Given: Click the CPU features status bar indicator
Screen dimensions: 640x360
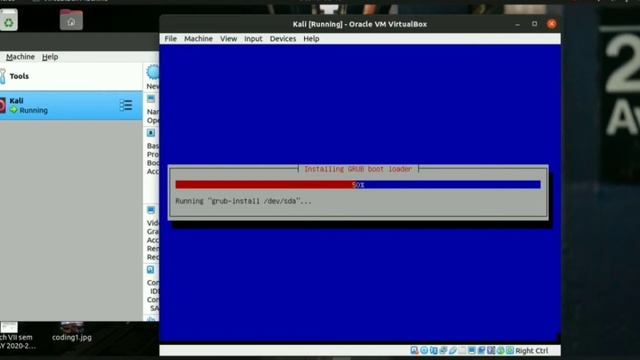Looking at the screenshot, I should (x=491, y=351).
